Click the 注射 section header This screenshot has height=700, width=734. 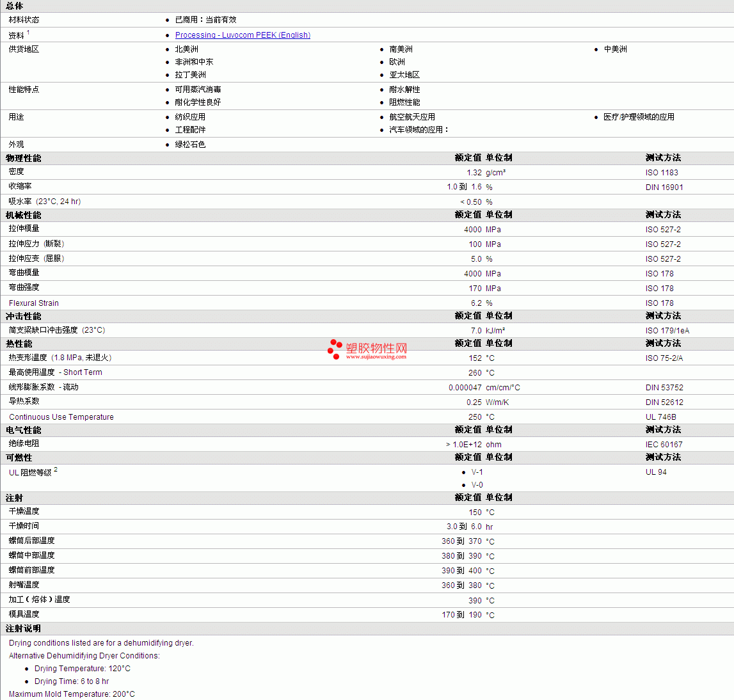coord(14,498)
